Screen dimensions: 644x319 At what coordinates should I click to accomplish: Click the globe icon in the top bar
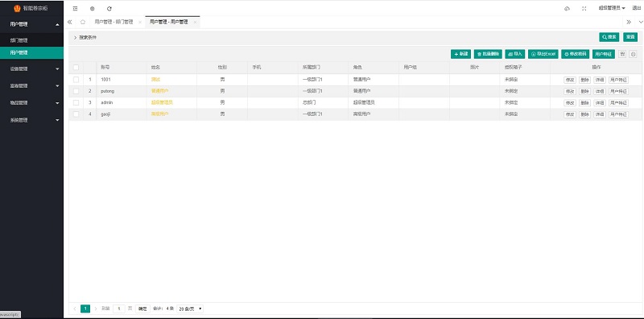pos(92,9)
